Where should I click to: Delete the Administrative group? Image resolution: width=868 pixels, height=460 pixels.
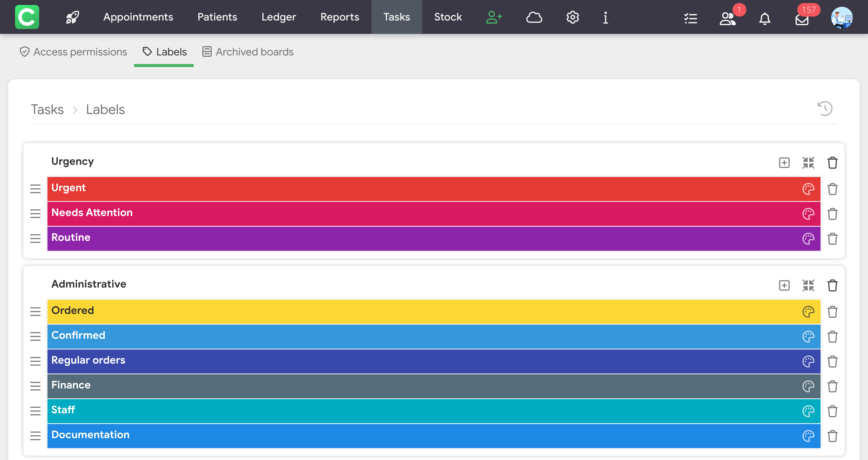[832, 285]
